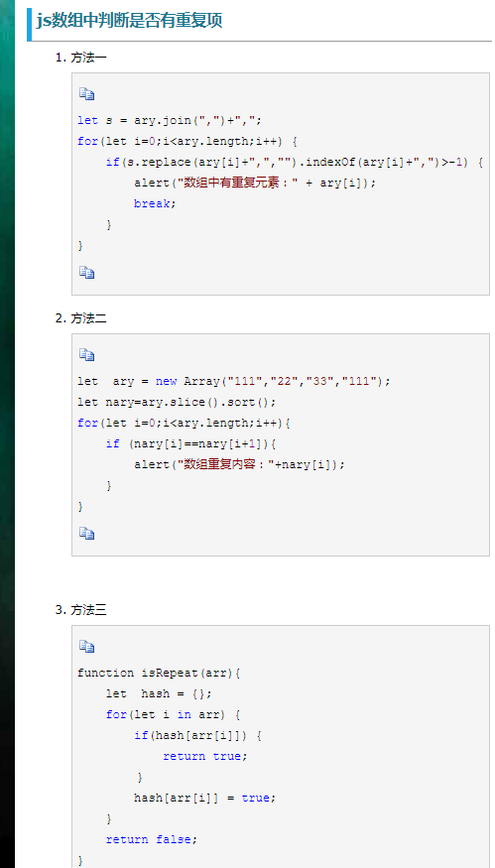The height and width of the screenshot is (868, 495).
Task: Click the return false statement
Action: 152,840
